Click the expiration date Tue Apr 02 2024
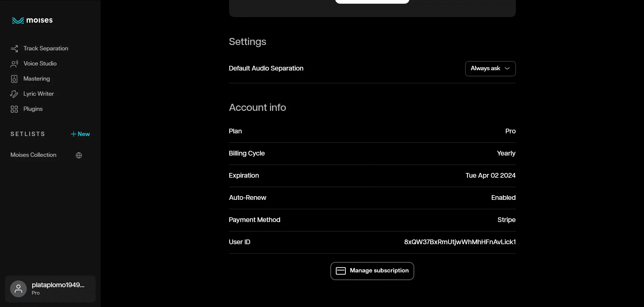This screenshot has height=307, width=644. [x=490, y=176]
